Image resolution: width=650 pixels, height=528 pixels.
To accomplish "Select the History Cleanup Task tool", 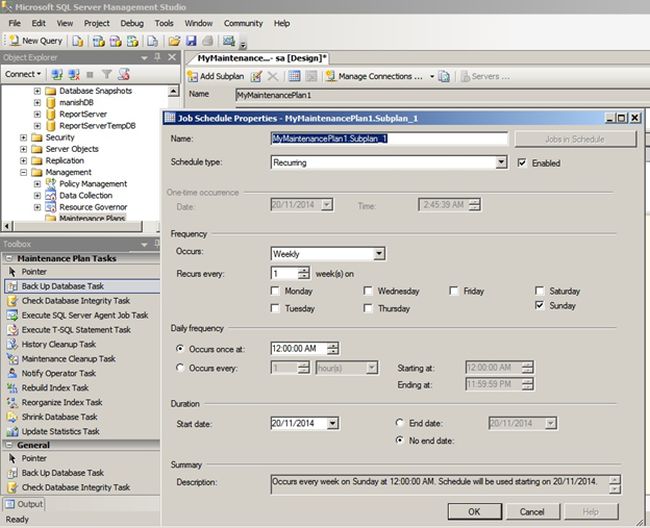I will (x=59, y=344).
